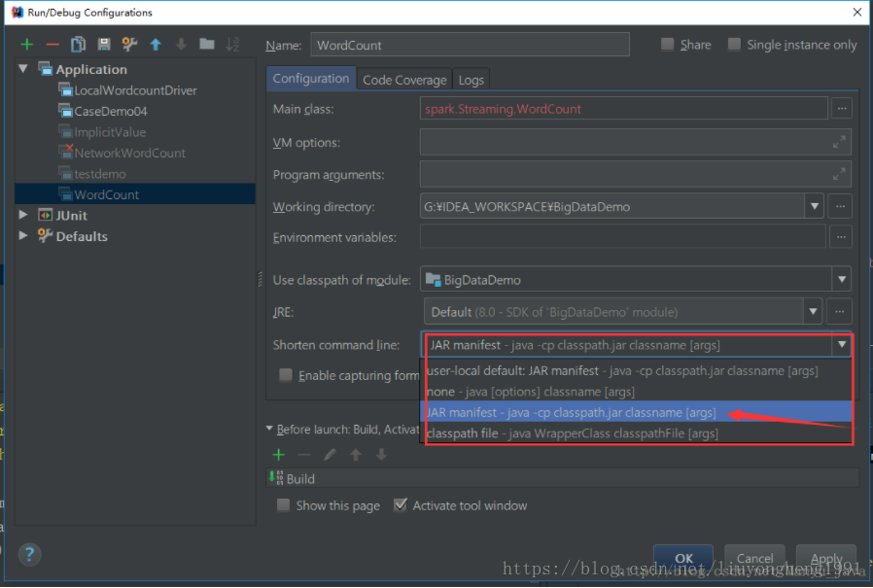This screenshot has width=873, height=588.
Task: Toggle Shorten command line dropdown arrow
Action: (x=842, y=345)
